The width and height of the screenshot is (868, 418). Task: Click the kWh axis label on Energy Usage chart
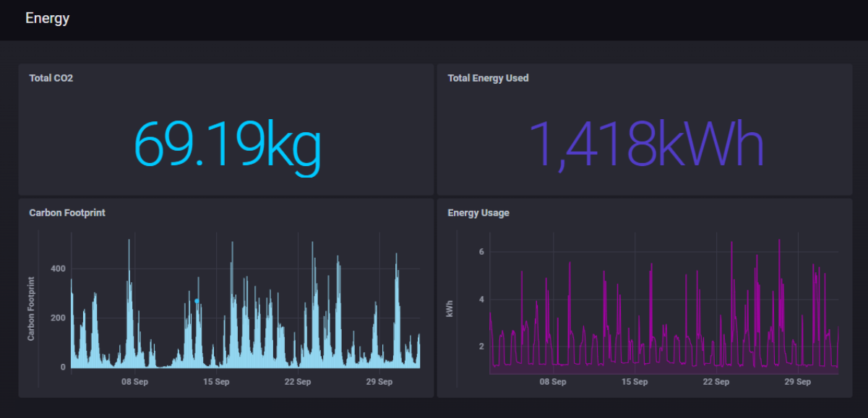(450, 310)
